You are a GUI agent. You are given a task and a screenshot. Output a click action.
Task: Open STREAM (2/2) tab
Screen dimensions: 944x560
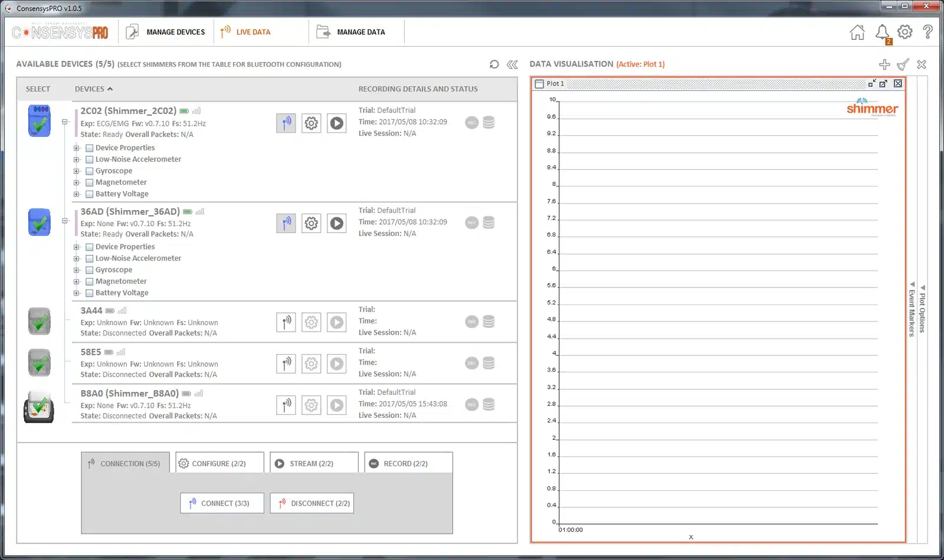pyautogui.click(x=314, y=463)
